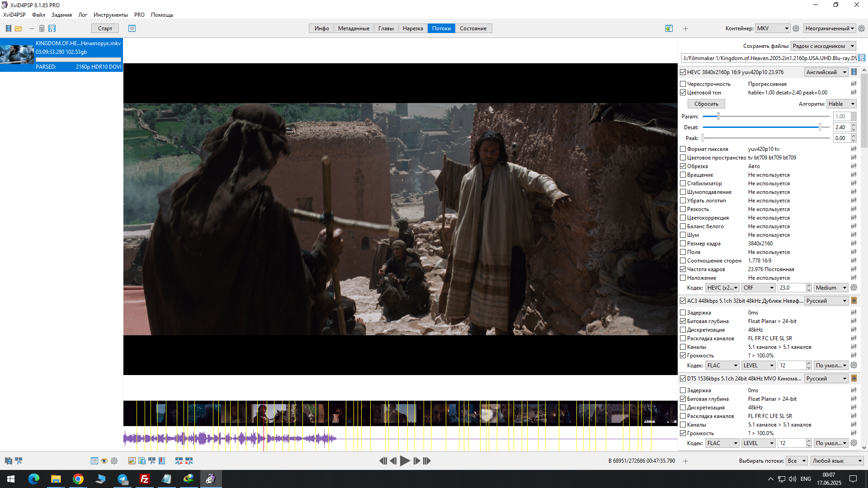Image resolution: width=868 pixels, height=488 pixels.
Task: Click the eye preview icon in bottom toolbar
Action: (104, 461)
